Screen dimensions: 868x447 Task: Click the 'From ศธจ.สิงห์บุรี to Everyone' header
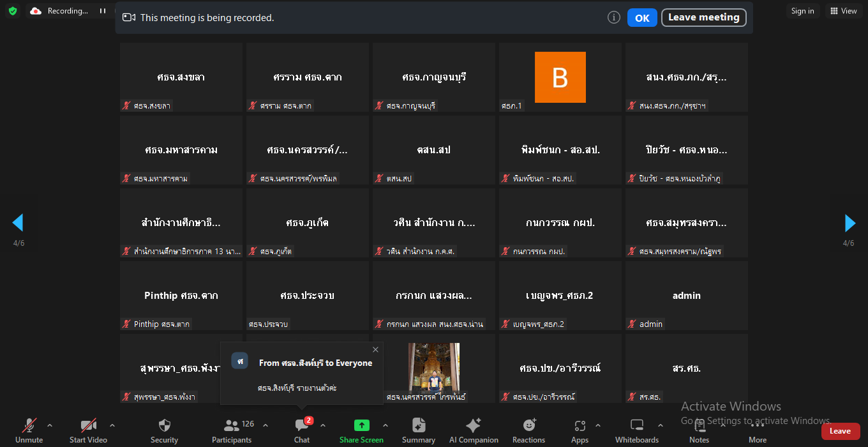coord(315,363)
